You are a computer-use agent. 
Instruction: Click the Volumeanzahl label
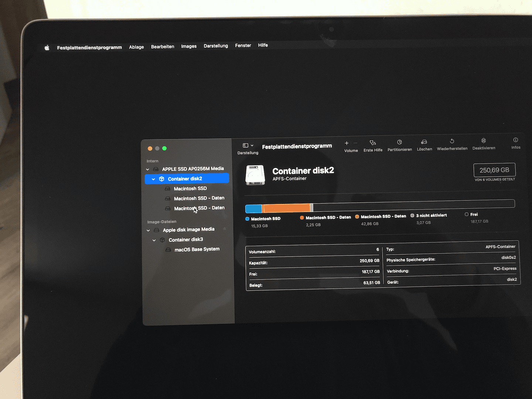click(x=262, y=252)
